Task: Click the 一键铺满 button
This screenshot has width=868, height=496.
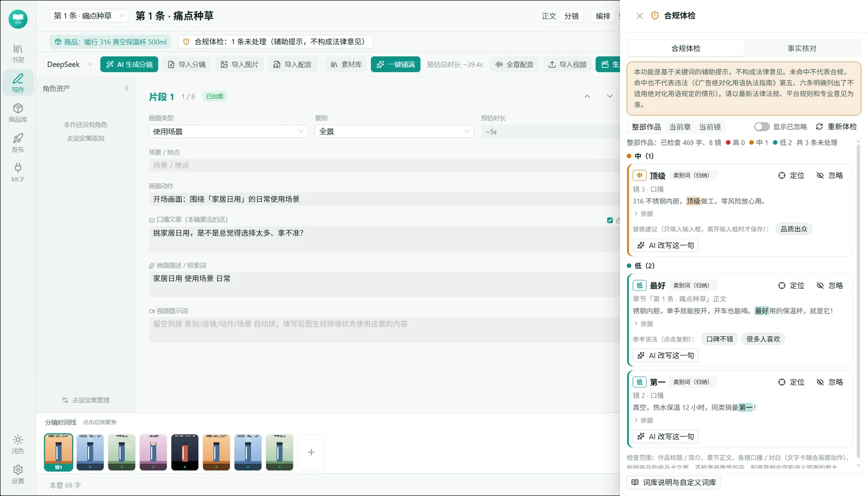Action: pos(395,64)
